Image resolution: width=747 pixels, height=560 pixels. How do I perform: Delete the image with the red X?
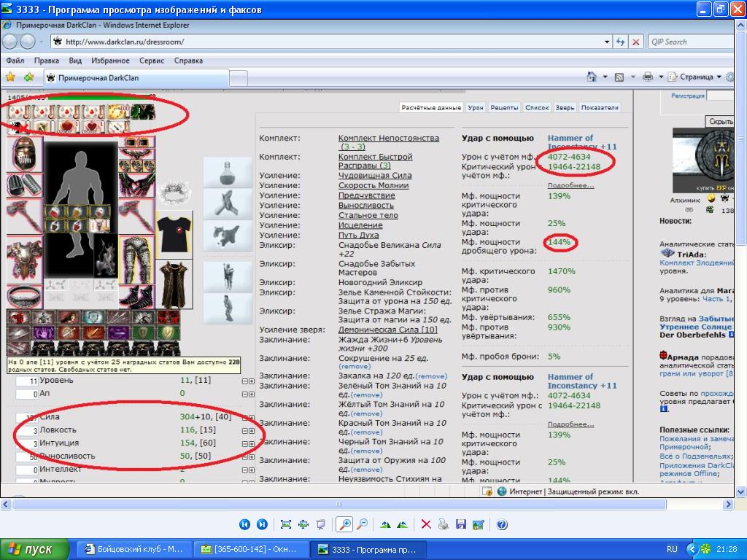tap(426, 524)
